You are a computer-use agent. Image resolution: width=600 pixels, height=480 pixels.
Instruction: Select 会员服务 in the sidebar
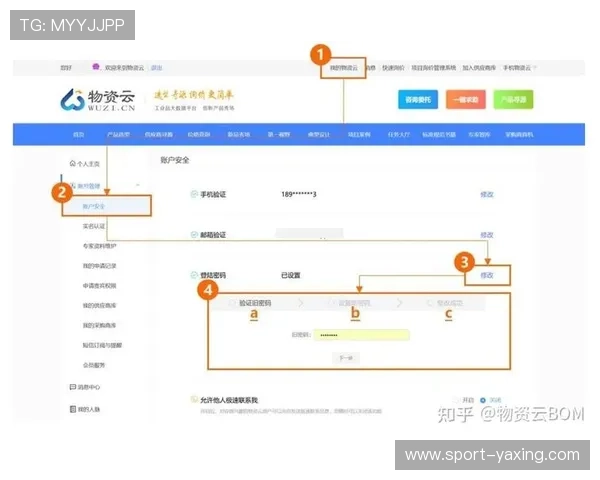(x=94, y=365)
